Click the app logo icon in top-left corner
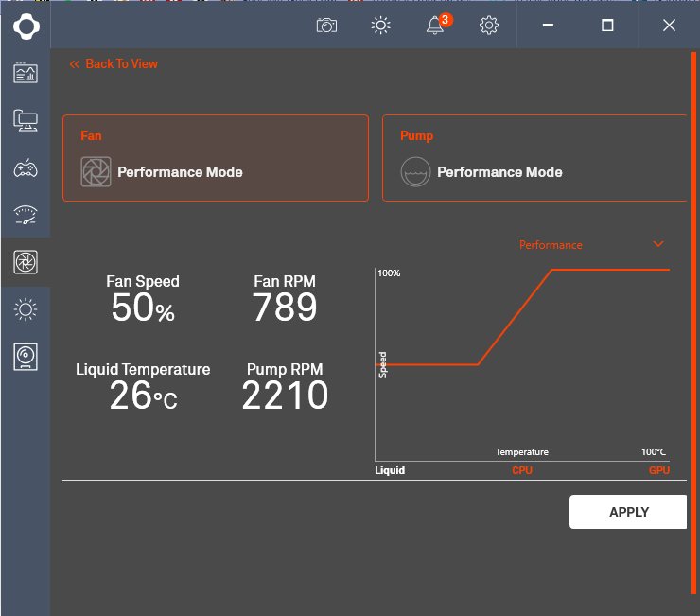The image size is (700, 616). [25, 26]
